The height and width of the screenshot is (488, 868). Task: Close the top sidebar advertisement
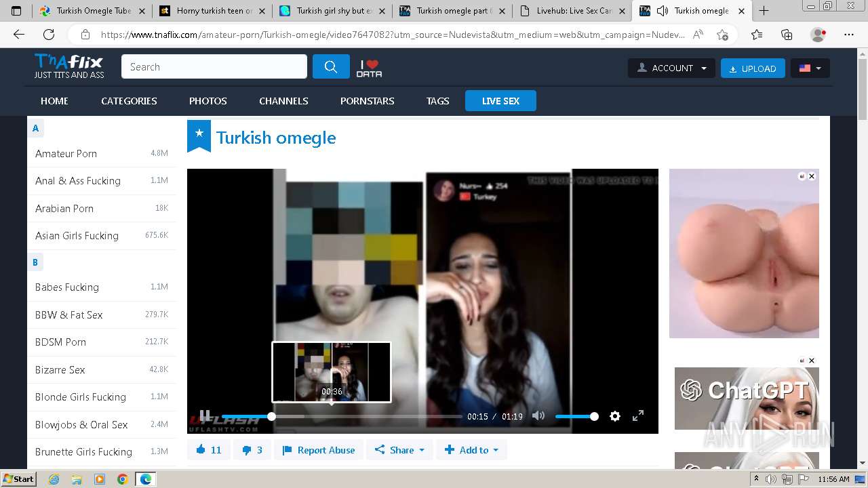tap(812, 176)
